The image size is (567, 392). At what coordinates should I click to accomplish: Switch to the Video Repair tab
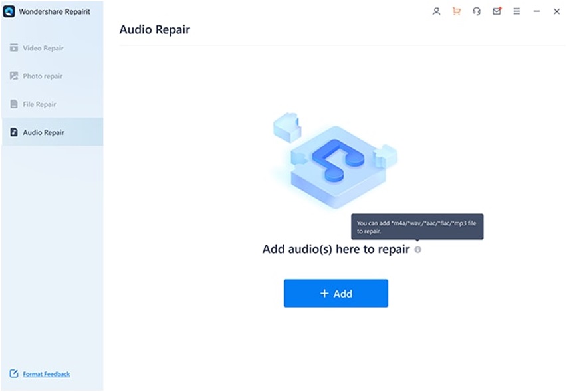click(45, 48)
